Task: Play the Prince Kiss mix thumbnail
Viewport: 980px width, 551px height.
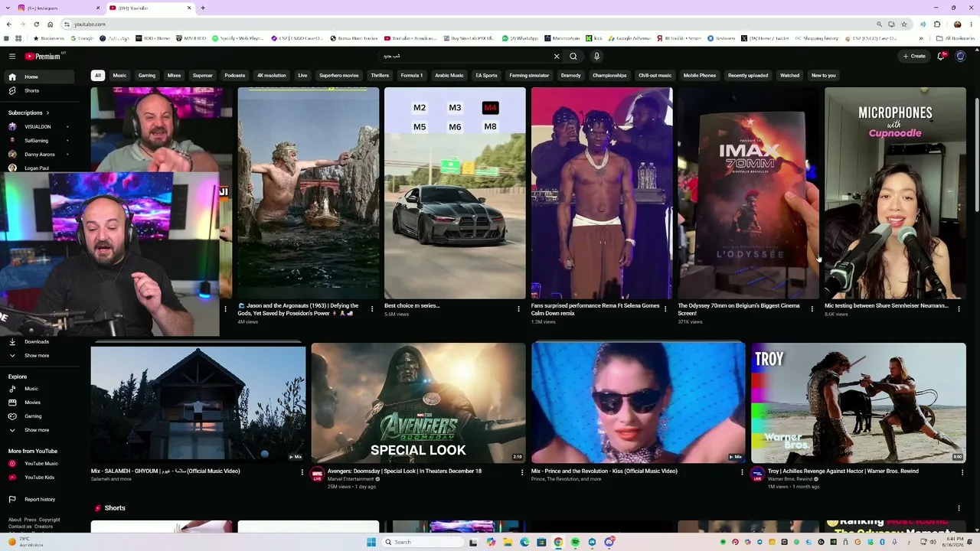Action: [x=639, y=403]
